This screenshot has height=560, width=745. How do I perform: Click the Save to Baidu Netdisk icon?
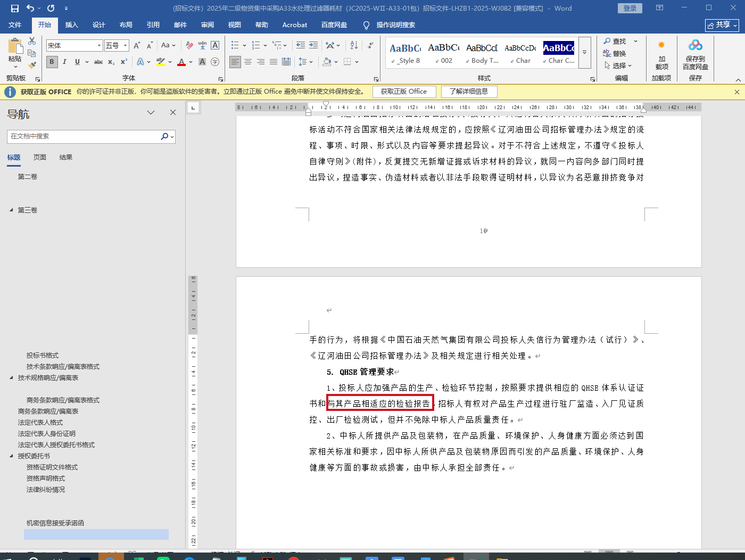(696, 55)
